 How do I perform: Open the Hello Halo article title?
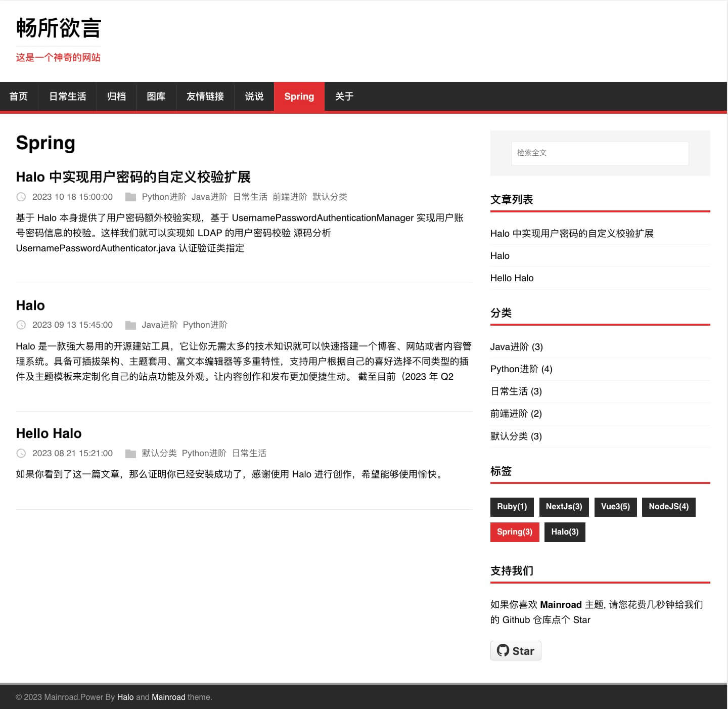coord(49,433)
